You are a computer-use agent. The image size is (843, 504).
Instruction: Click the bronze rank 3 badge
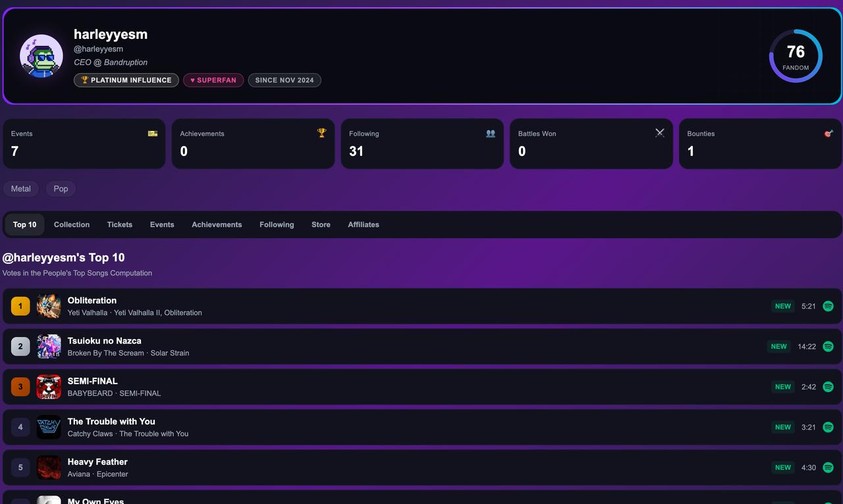coord(20,387)
